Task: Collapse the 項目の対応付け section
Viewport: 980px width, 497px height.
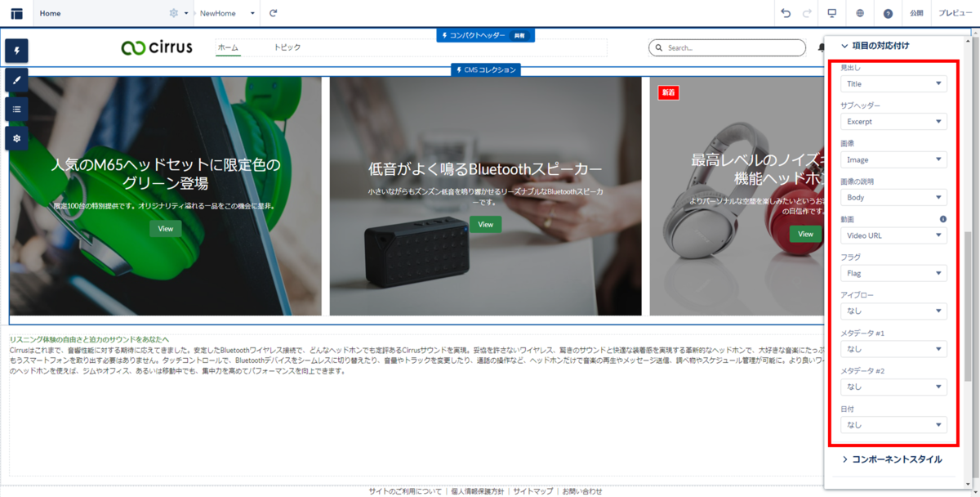Action: (x=875, y=47)
